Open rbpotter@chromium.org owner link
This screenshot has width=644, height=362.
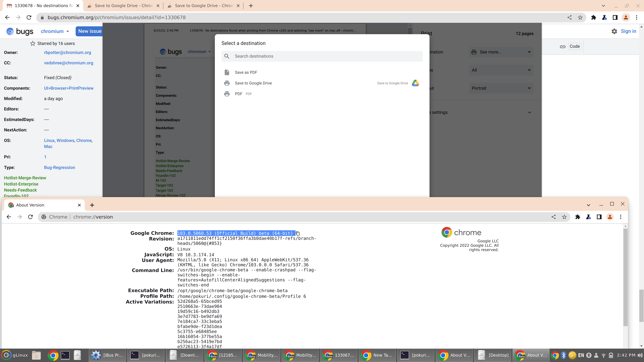coord(67,52)
